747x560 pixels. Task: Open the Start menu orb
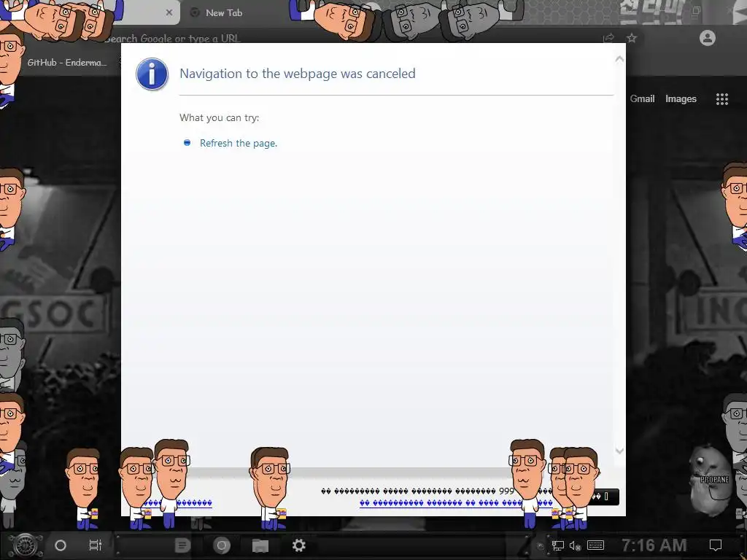(x=26, y=545)
